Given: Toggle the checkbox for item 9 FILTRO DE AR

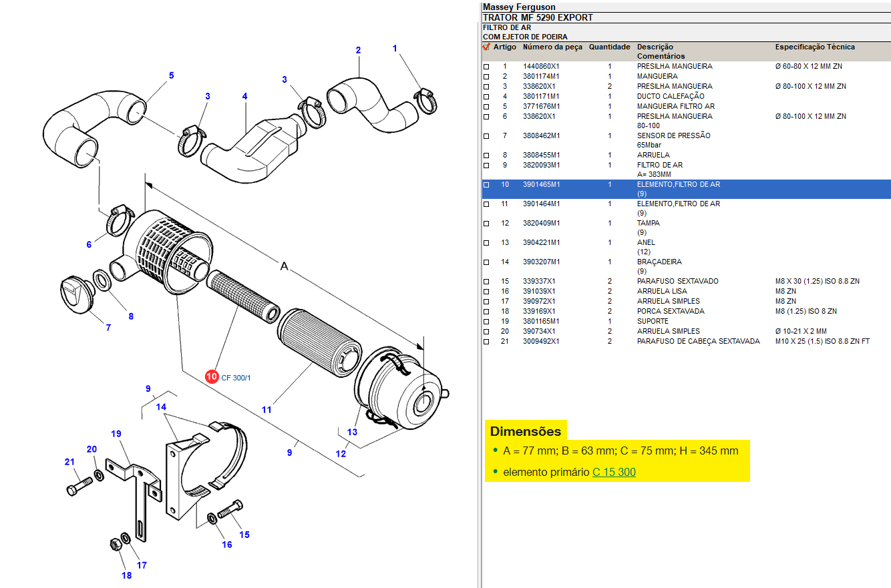Looking at the screenshot, I should coord(486,166).
